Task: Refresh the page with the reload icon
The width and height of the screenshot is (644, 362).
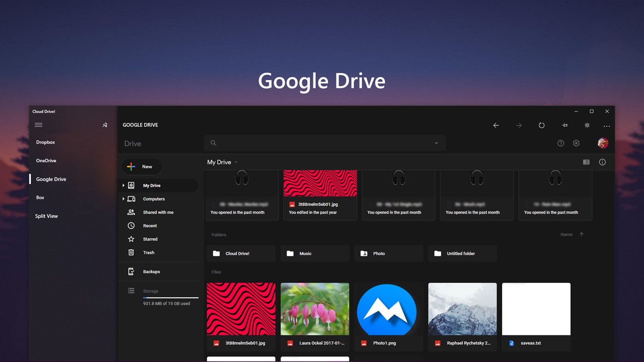Action: click(x=541, y=125)
